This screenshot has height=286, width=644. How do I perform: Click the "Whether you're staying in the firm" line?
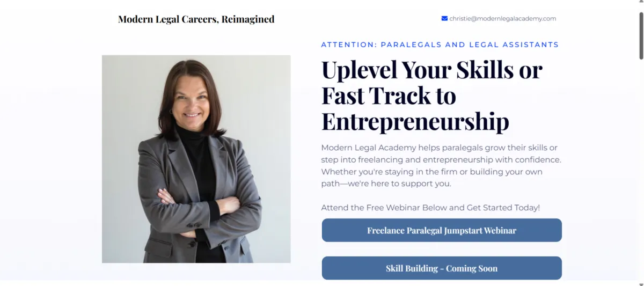(x=431, y=172)
